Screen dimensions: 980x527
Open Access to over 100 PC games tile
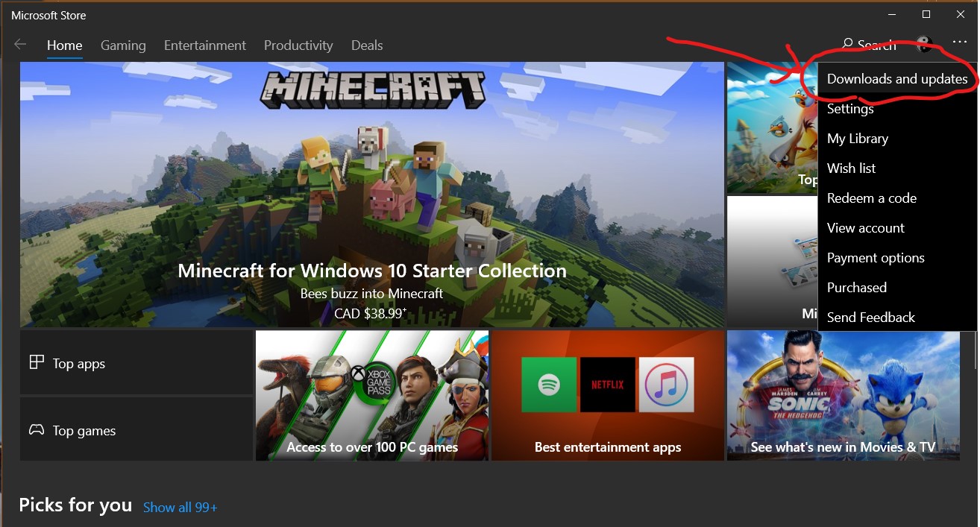[x=372, y=395]
